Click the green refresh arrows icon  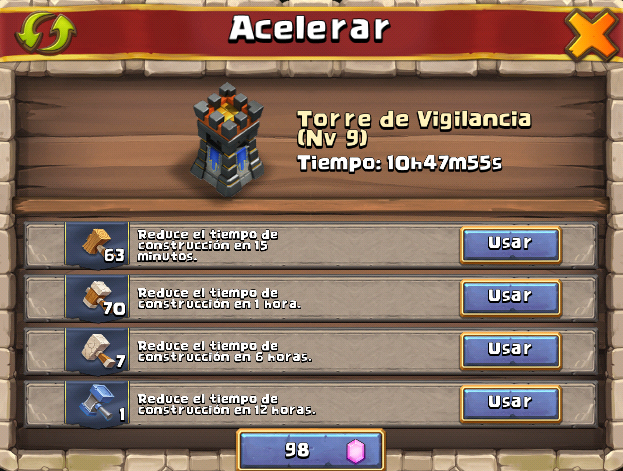coord(46,33)
